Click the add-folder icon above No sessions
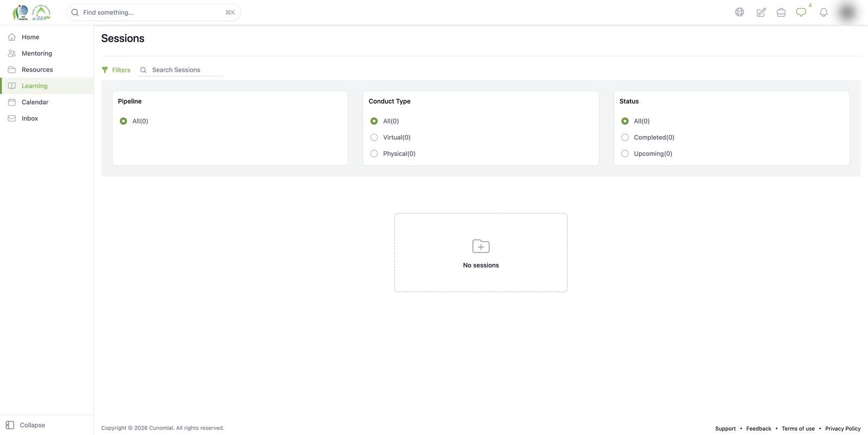This screenshot has width=868, height=435. coord(481,246)
